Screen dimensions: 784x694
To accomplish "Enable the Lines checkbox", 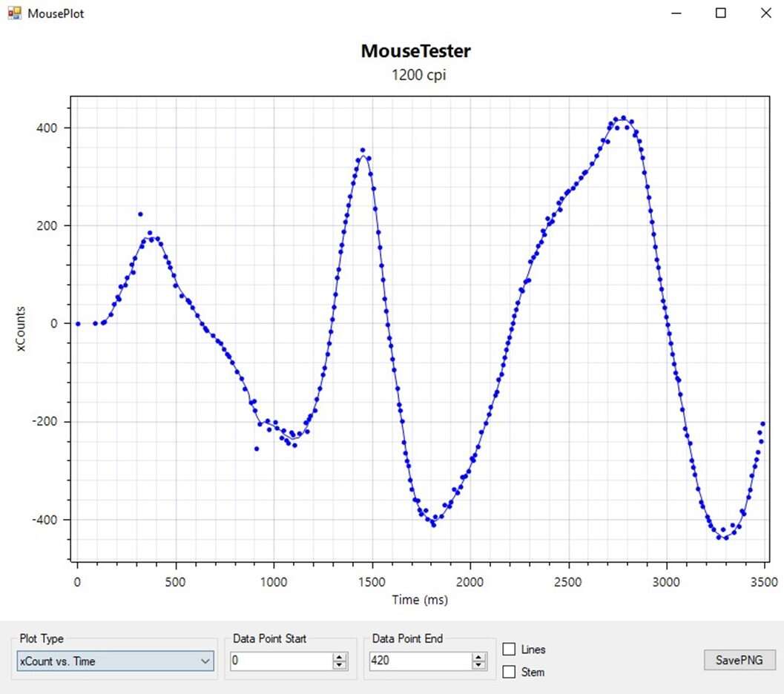I will click(510, 650).
